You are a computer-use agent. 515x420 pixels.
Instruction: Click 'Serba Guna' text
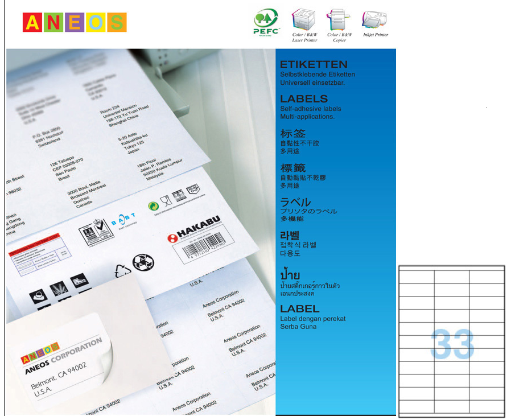click(298, 327)
